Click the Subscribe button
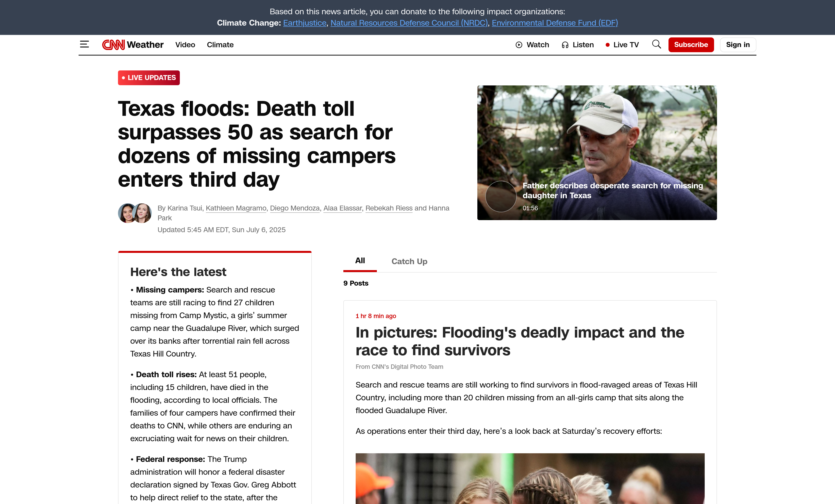 pyautogui.click(x=691, y=45)
